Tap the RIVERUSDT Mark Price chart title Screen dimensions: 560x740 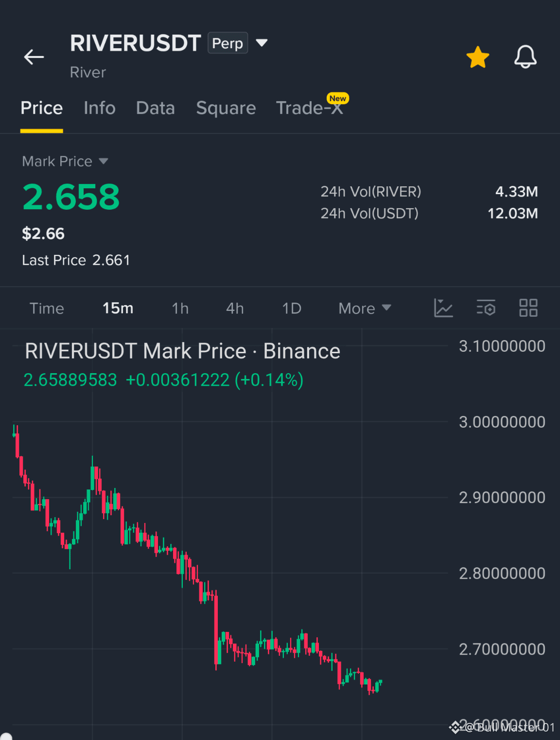coord(182,351)
